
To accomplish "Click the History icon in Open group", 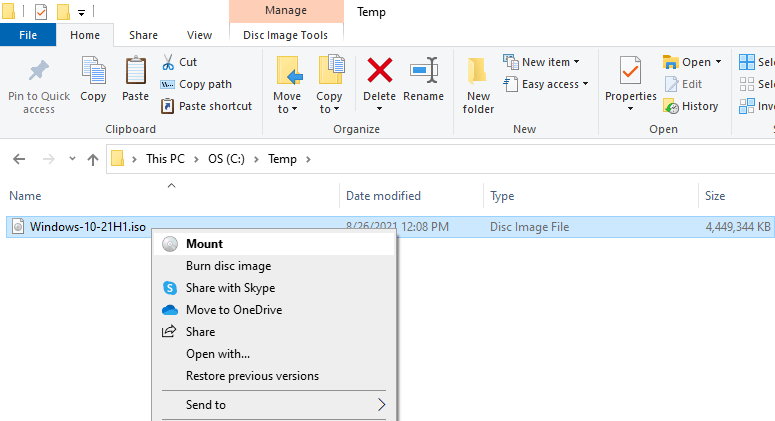I will click(x=671, y=106).
